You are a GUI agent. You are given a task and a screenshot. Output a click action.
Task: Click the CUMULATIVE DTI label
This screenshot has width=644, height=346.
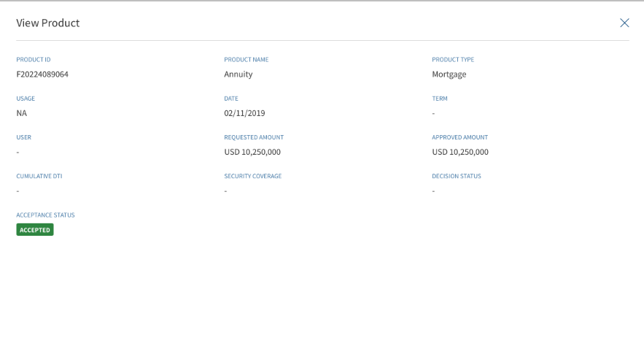[39, 177]
